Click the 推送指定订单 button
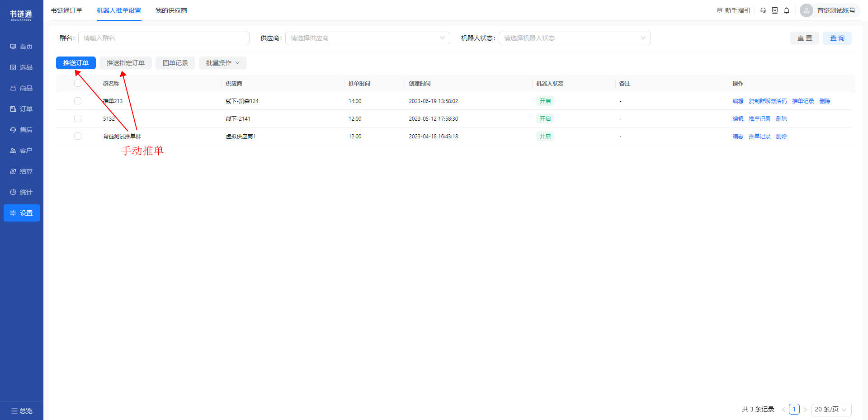868x420 pixels. click(x=126, y=63)
